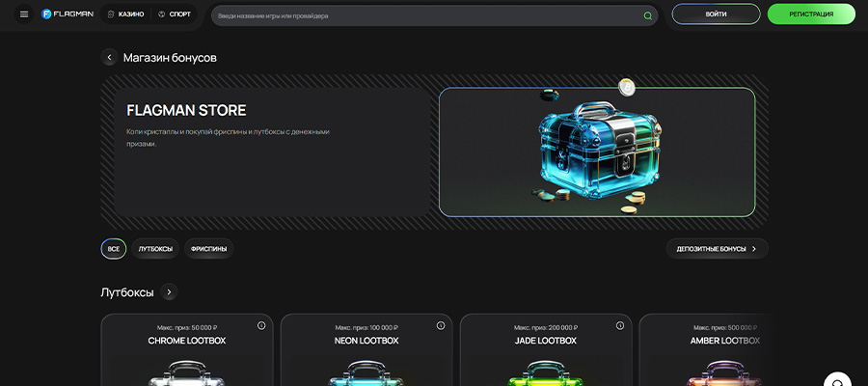868x386 pixels.
Task: Open the Казино section
Action: [x=124, y=14]
